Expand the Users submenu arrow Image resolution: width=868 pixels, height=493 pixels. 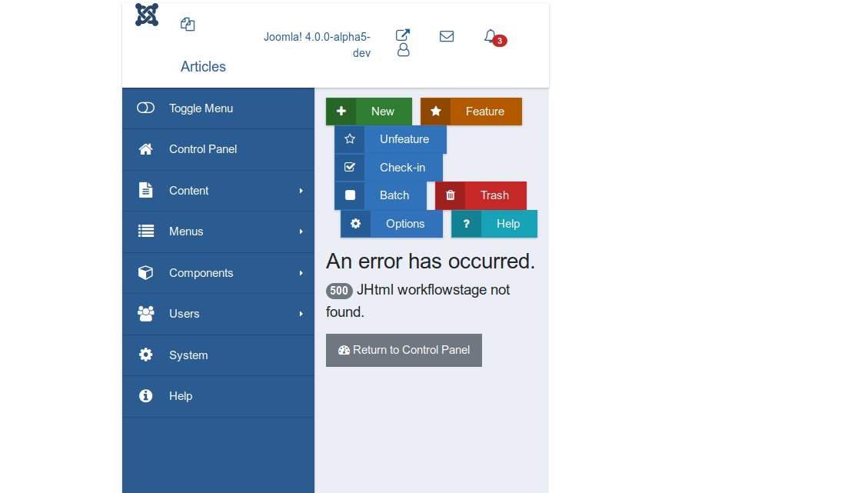[x=301, y=314]
